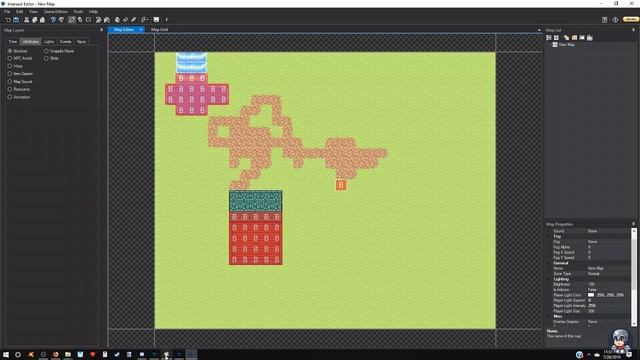Screen dimensions: 640x360
Task: Select New Map in the Map List tree
Action: (x=566, y=44)
